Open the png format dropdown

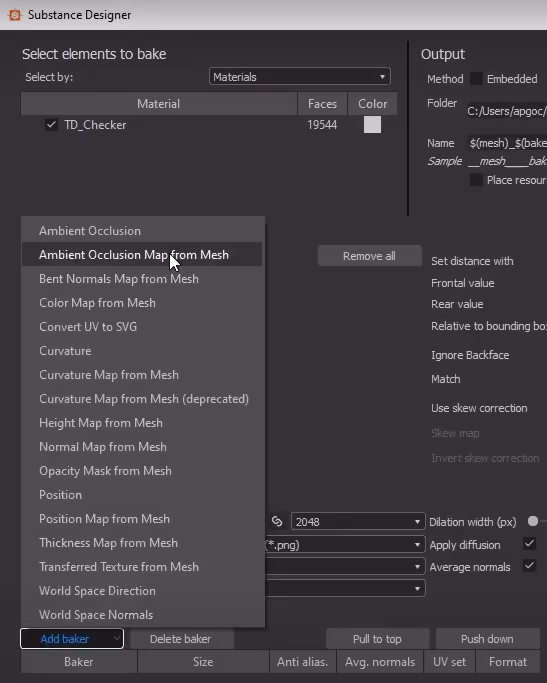point(344,544)
